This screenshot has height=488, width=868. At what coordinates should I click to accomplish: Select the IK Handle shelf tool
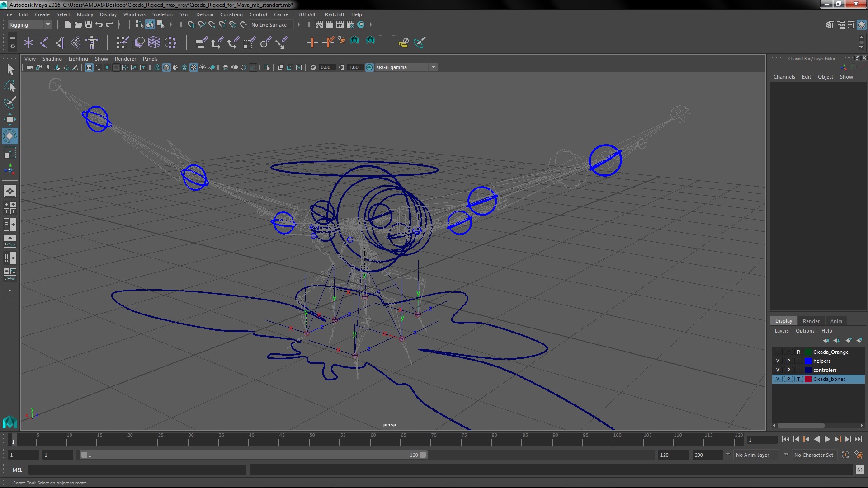pos(60,42)
